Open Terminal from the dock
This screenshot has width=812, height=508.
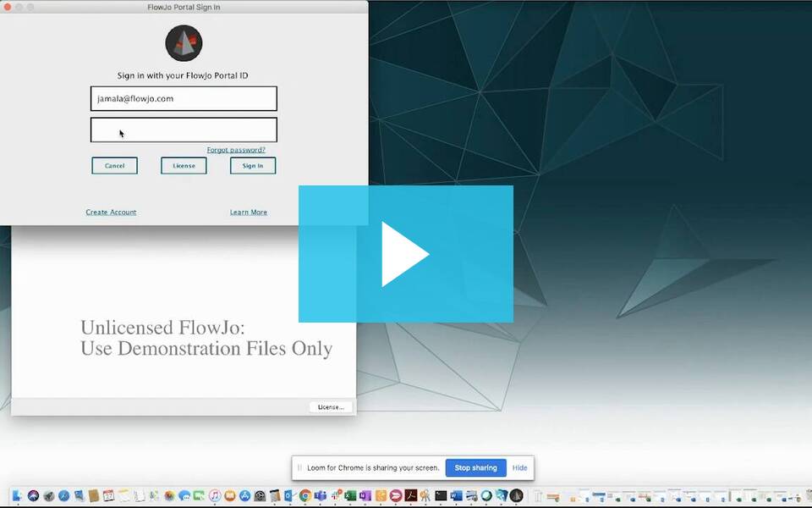[441, 495]
